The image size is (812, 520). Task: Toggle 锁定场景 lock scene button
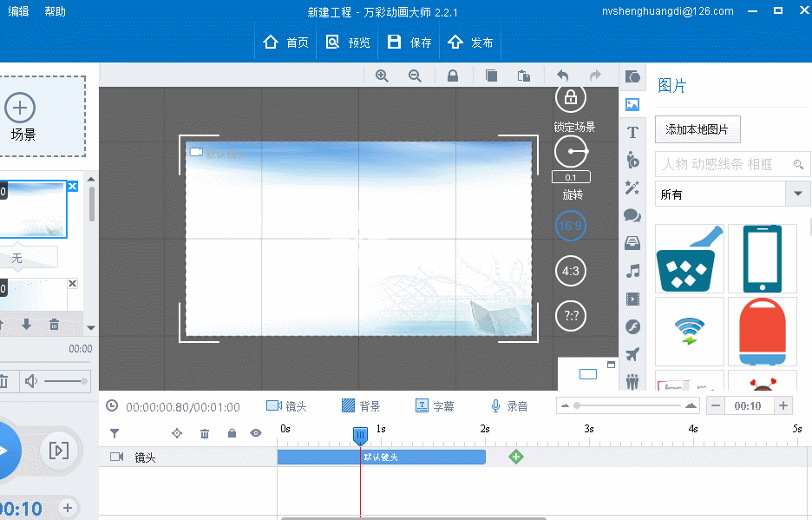(x=571, y=97)
